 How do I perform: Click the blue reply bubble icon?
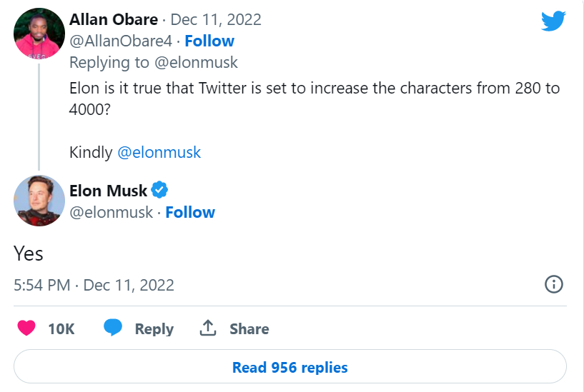[x=114, y=328]
